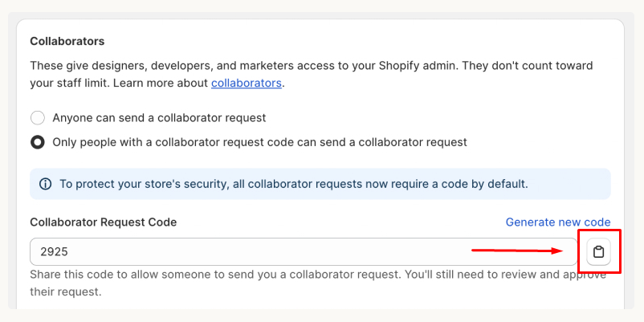Focus the Collaborator Request Code field

pos(304,252)
